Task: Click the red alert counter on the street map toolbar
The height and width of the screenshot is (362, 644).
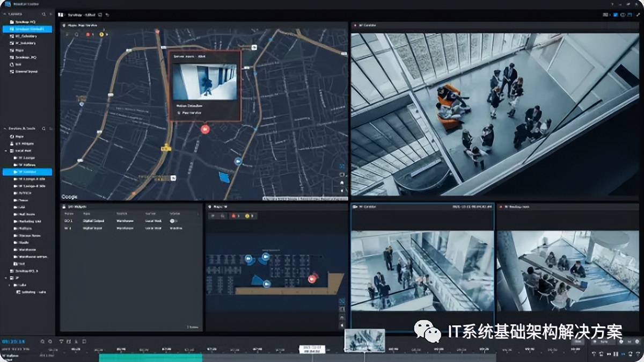Action: [90, 34]
